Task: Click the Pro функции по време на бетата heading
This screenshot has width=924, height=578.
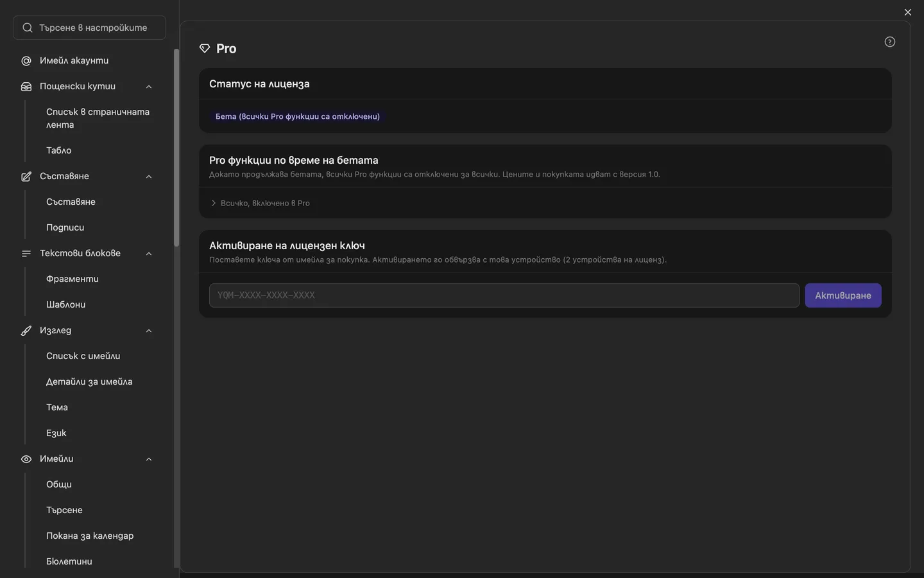Action: [294, 161]
